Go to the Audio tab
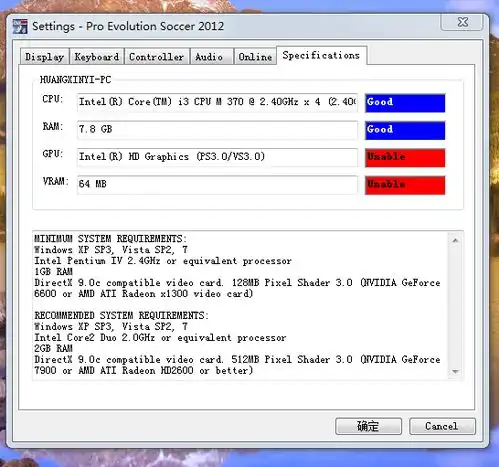499x467 pixels. coord(211,57)
